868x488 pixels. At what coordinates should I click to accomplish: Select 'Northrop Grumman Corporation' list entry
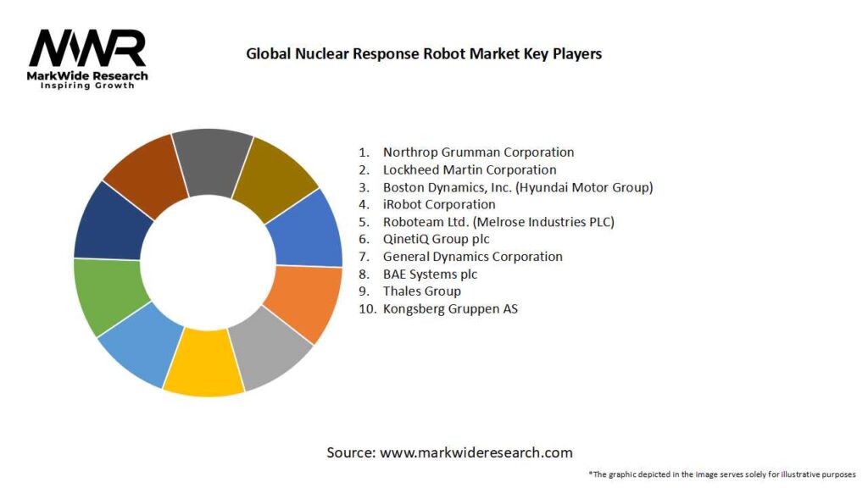478,152
